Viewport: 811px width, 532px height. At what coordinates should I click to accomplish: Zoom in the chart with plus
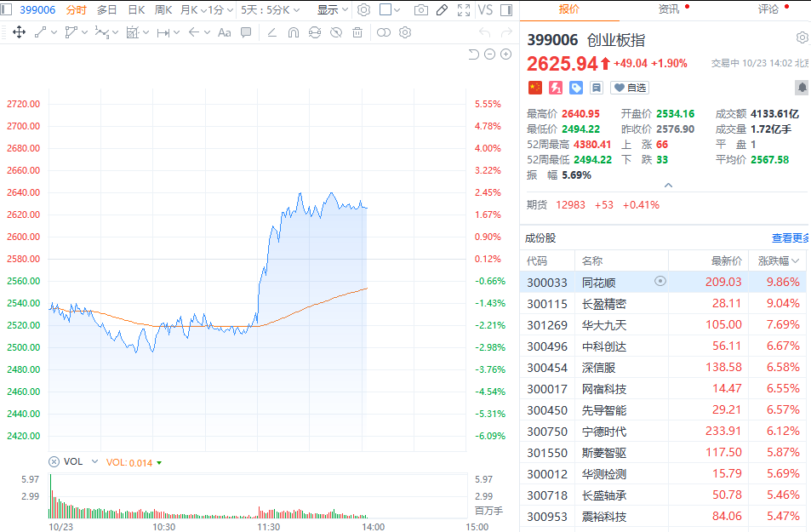click(506, 54)
